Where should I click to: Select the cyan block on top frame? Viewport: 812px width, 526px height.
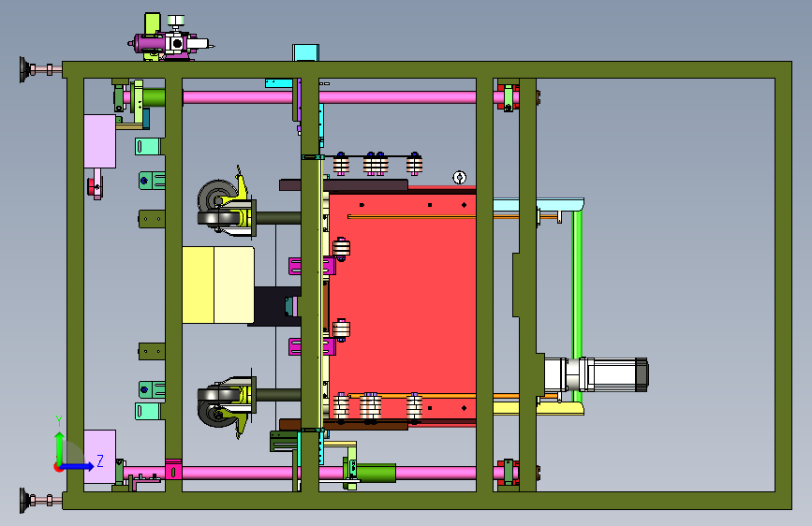[x=305, y=52]
